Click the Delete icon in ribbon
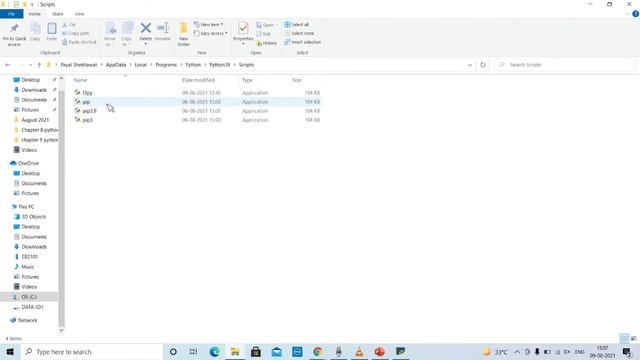This screenshot has width=640, height=360. pyautogui.click(x=146, y=28)
